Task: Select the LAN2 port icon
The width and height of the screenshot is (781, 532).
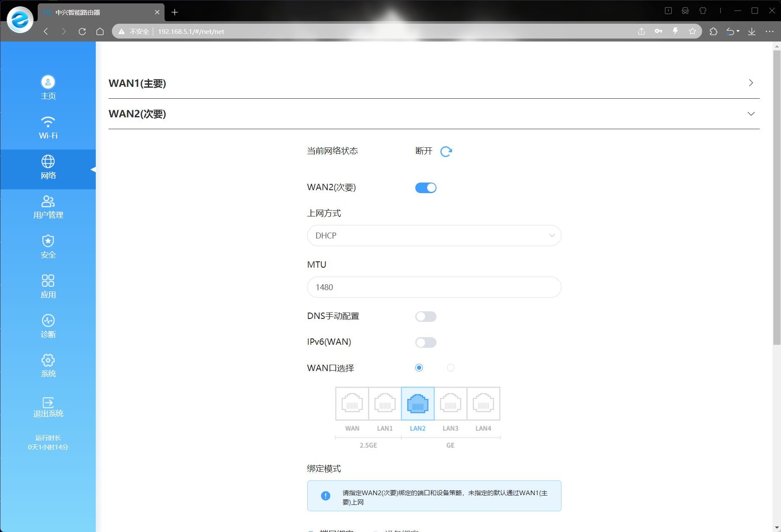Action: [x=418, y=404]
